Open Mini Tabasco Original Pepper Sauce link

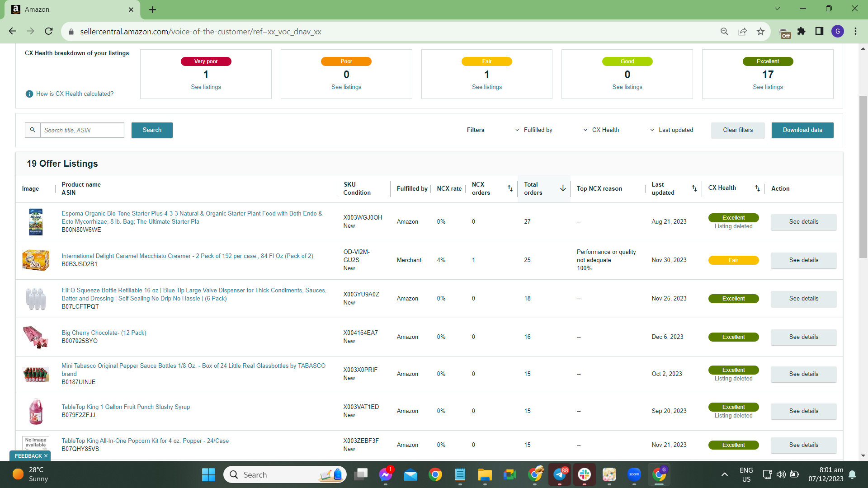[193, 370]
